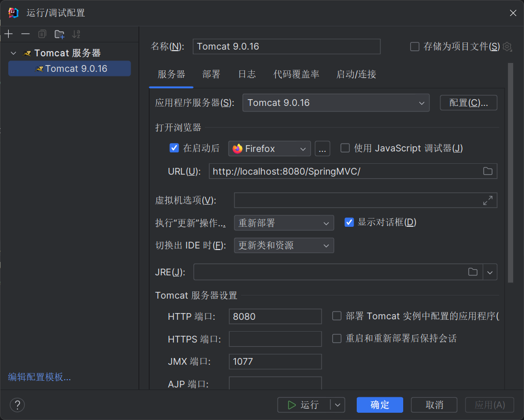Toggle the 存储为项目文件 checkbox
This screenshot has height=420, width=524.
click(415, 46)
